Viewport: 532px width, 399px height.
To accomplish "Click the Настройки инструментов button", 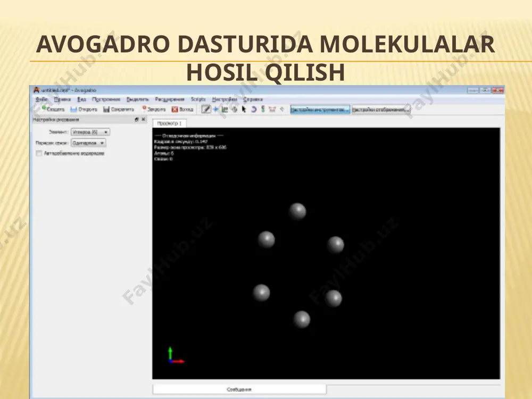I will pos(320,110).
